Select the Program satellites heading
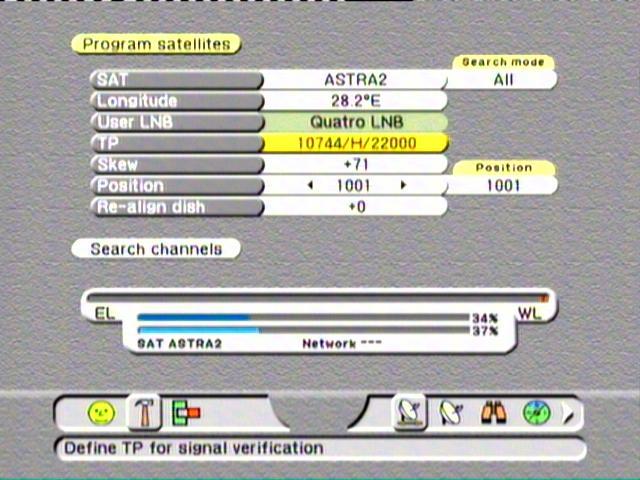 tap(156, 44)
